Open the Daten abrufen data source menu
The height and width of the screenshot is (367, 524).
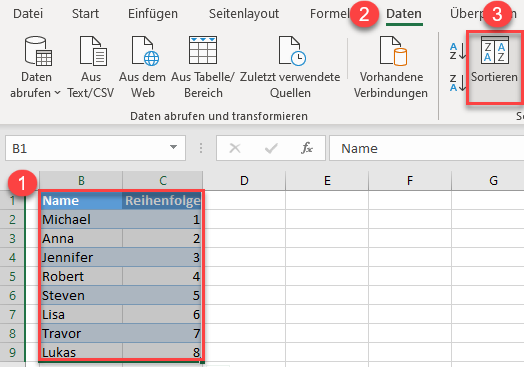click(x=36, y=67)
